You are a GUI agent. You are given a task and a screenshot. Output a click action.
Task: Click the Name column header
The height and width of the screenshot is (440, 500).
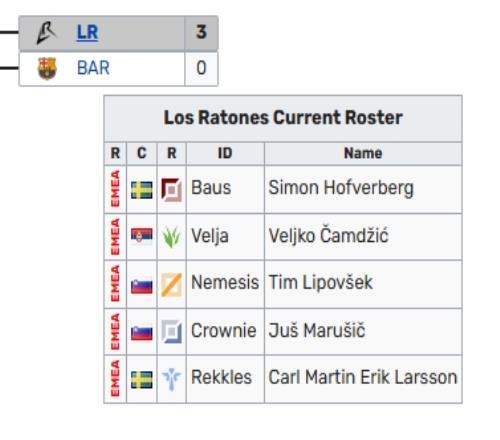[363, 153]
